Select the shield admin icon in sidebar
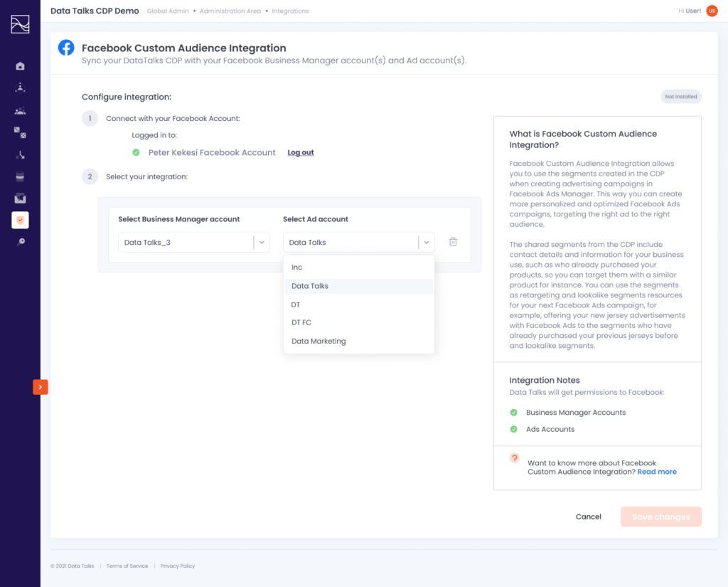 click(x=20, y=220)
